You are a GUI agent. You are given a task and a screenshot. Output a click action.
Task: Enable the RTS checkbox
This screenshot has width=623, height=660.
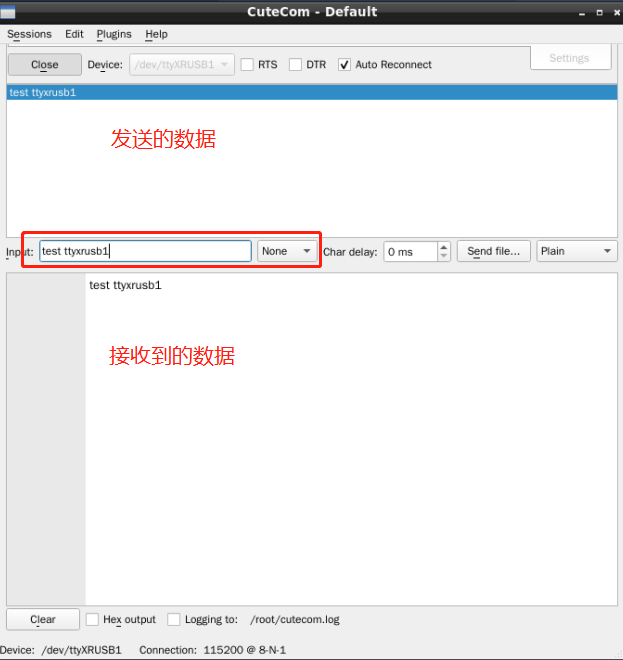coord(247,65)
